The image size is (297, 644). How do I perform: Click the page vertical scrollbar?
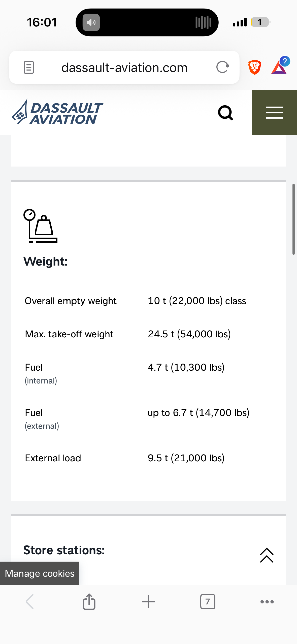293,219
